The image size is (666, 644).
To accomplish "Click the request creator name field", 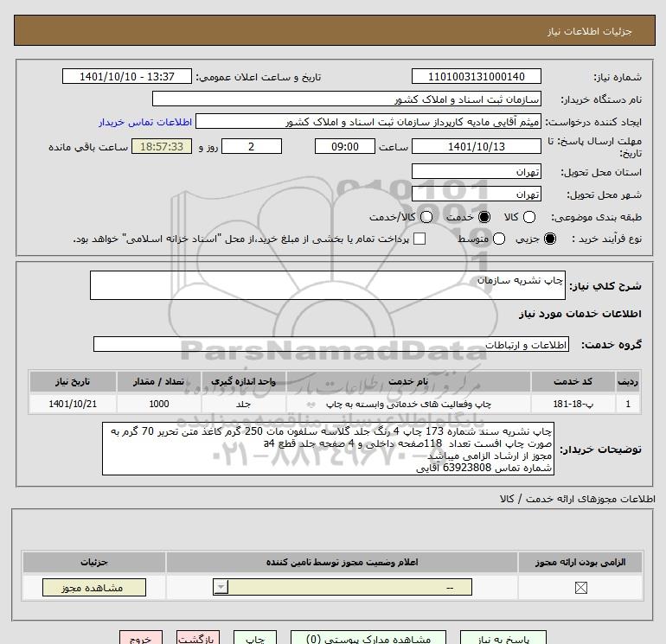I will coord(368,121).
